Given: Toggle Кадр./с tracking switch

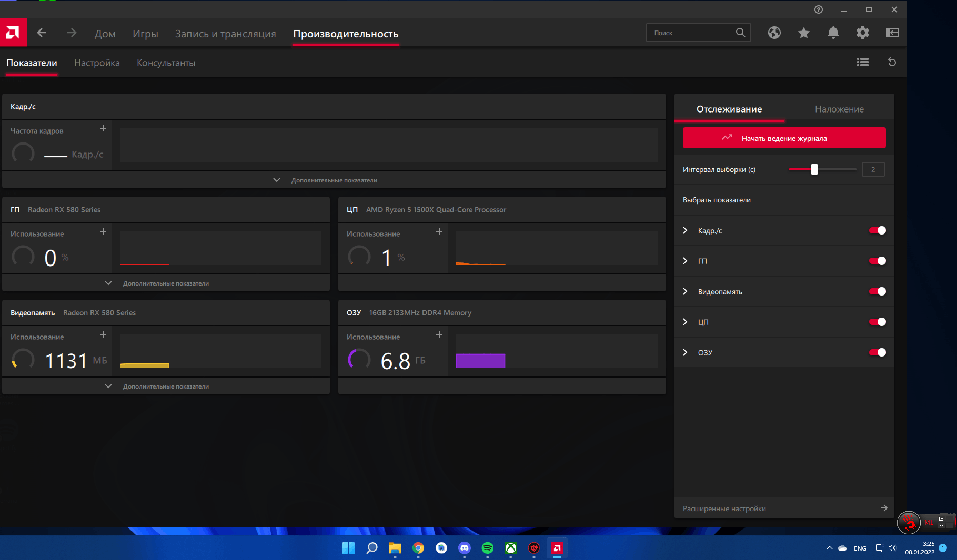Looking at the screenshot, I should click(x=877, y=230).
